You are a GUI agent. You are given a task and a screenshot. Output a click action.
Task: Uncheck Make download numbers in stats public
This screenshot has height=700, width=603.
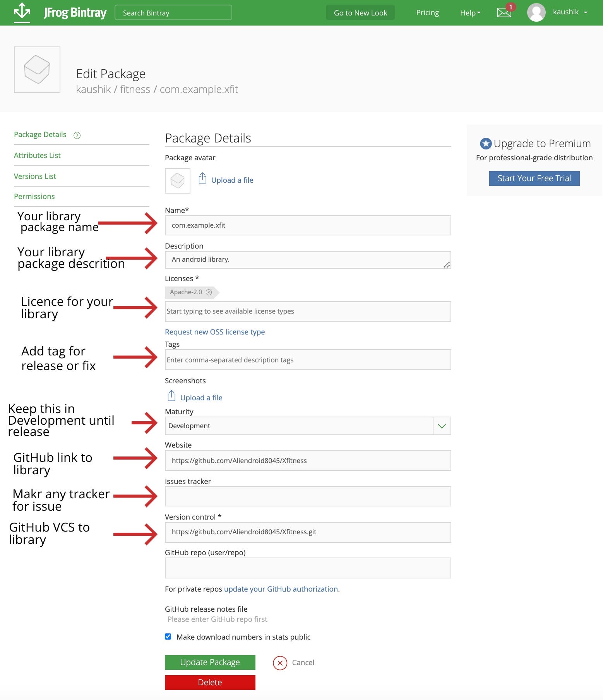coord(168,637)
